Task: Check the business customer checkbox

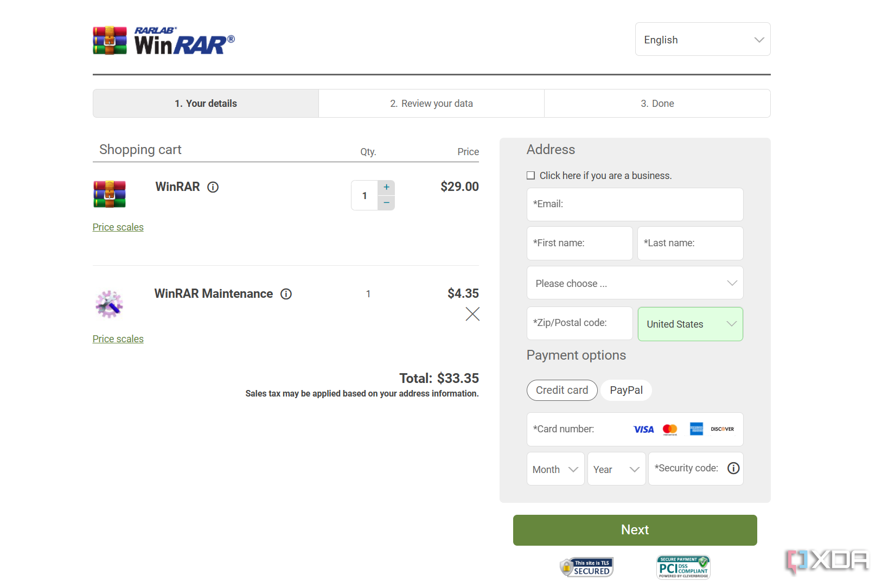Action: 531,175
